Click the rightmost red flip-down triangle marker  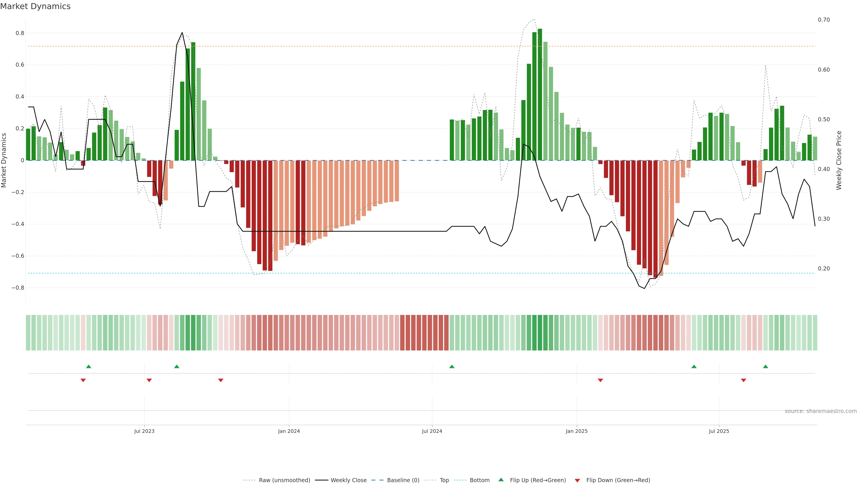click(x=743, y=380)
